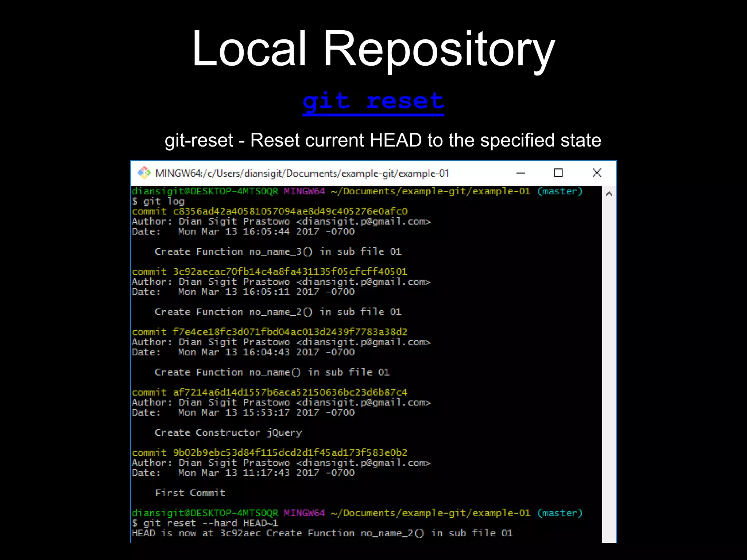Click commit hash starting with af7214a6
The width and height of the screenshot is (747, 560).
pyautogui.click(x=290, y=392)
